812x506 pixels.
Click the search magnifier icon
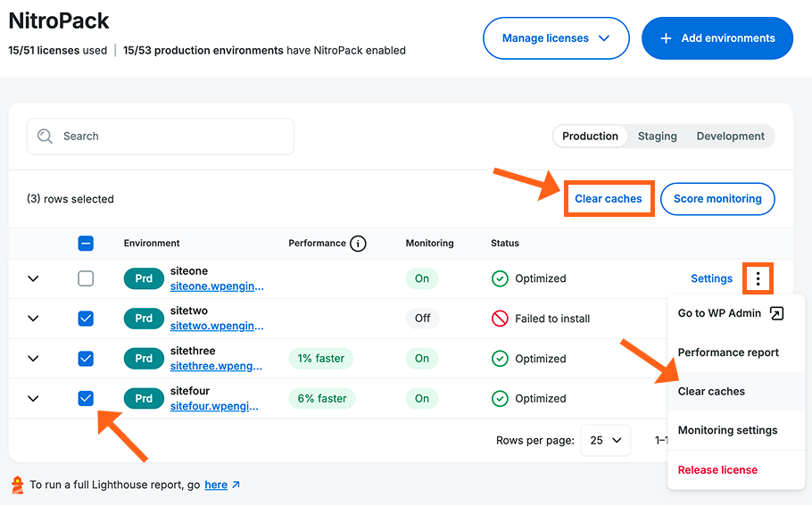coord(45,137)
